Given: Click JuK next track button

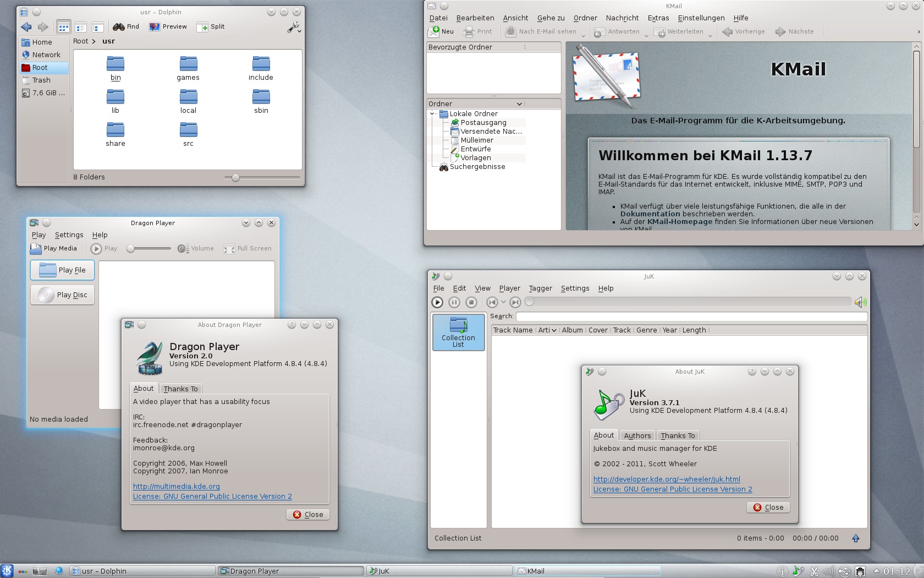Looking at the screenshot, I should [515, 302].
